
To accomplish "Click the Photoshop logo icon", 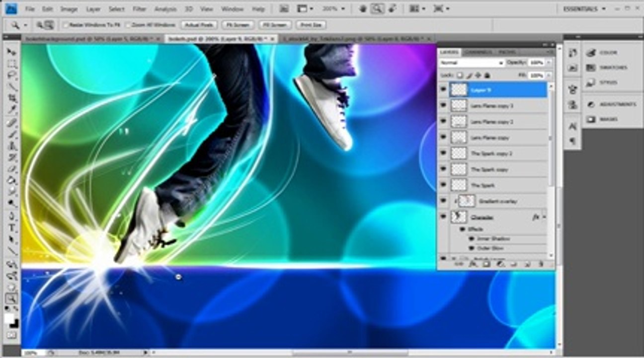I will pyautogui.click(x=11, y=8).
